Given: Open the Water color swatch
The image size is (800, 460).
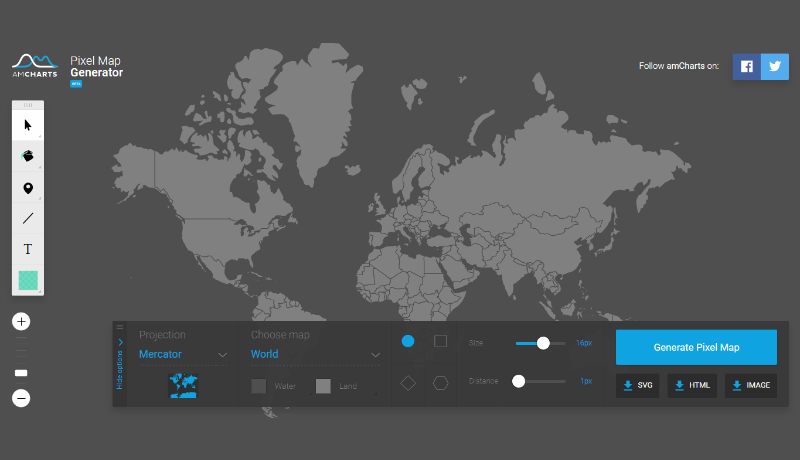Looking at the screenshot, I should point(259,386).
